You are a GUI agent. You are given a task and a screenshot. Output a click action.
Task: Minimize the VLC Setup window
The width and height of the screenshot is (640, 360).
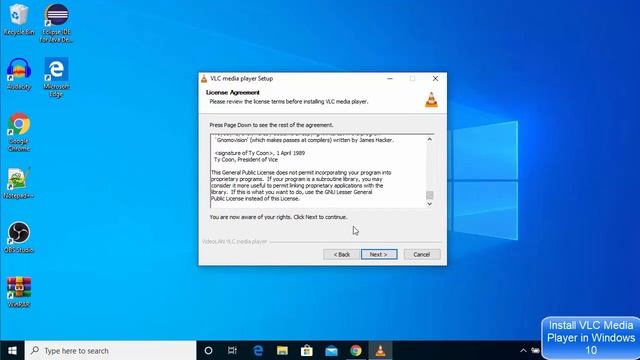[x=390, y=78]
